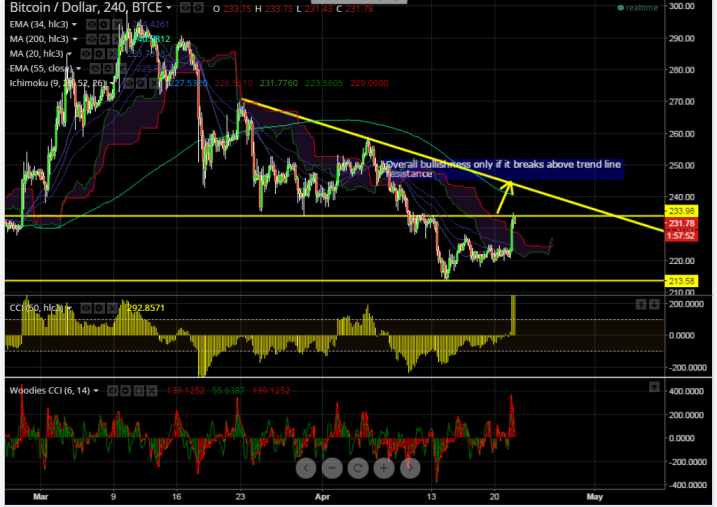Expand the CCI (50, hlc3) dropdown arrow
The height and width of the screenshot is (507, 717).
click(x=70, y=308)
